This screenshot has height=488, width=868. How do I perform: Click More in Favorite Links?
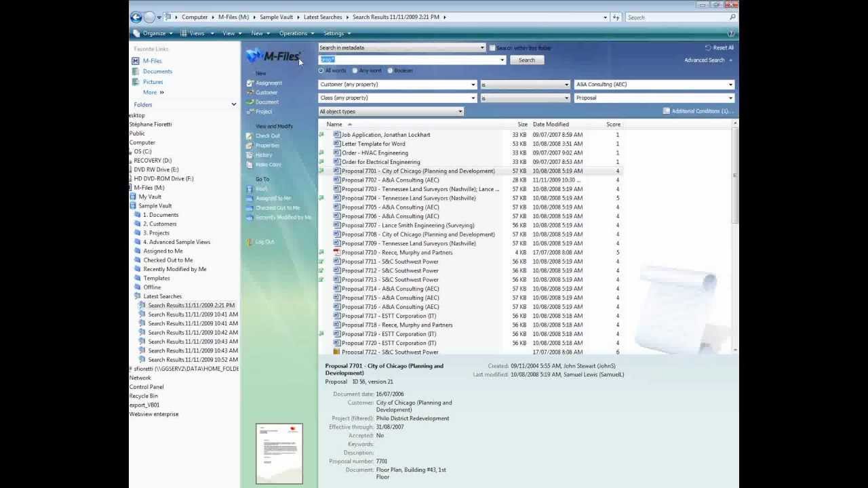click(x=153, y=92)
